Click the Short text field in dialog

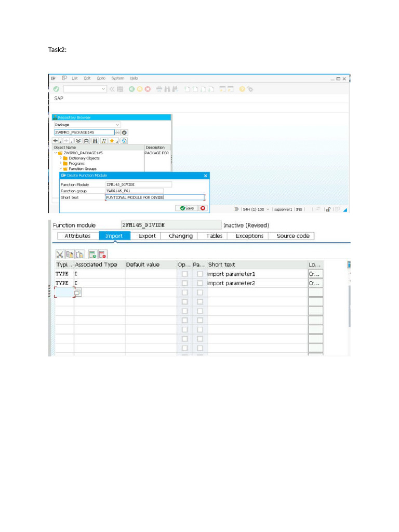click(x=155, y=197)
